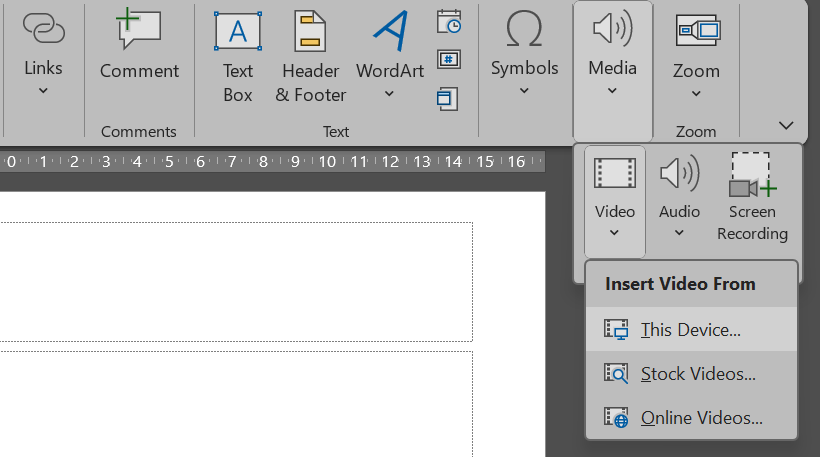Insert Object icon in Text group
Screen dimensions: 820x457
click(x=448, y=99)
